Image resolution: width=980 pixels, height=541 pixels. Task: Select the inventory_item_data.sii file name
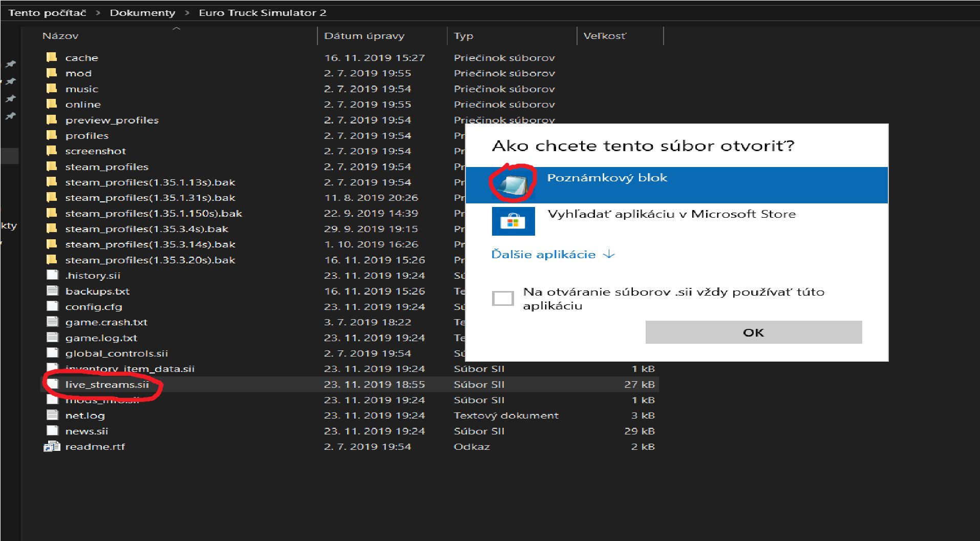click(130, 369)
